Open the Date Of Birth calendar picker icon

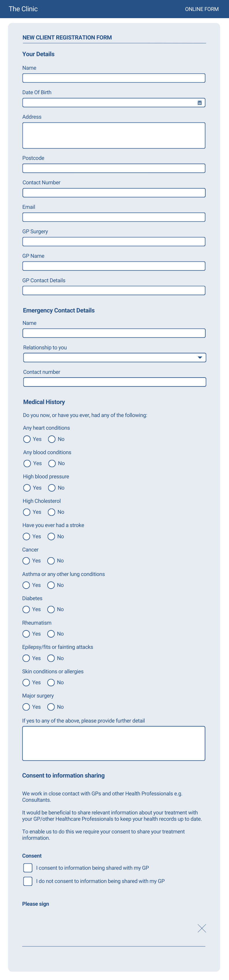click(x=199, y=103)
